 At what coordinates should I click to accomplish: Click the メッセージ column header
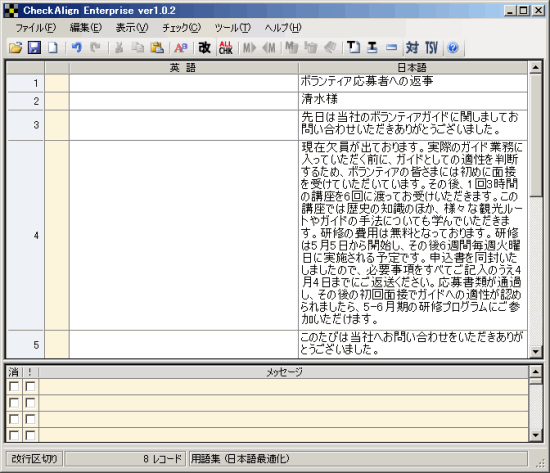tap(283, 372)
